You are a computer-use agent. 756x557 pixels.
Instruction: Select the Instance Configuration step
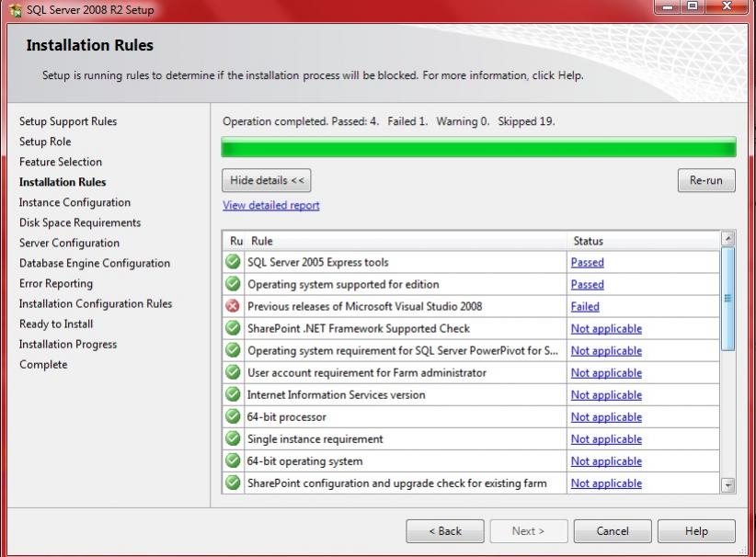[x=74, y=202]
